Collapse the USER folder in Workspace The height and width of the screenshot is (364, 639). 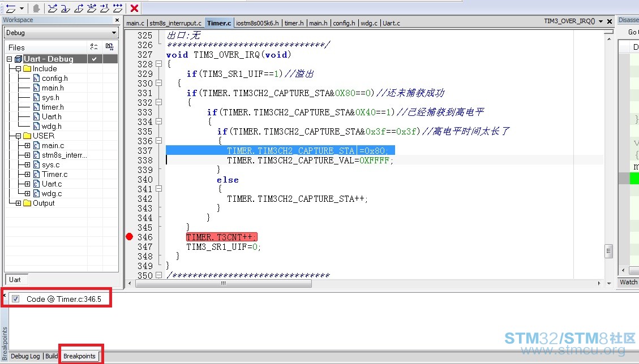[18, 136]
